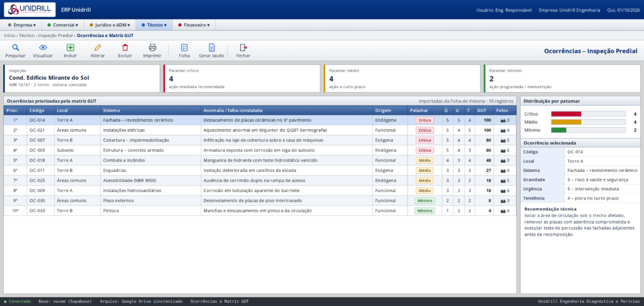This screenshot has width=644, height=306.
Task: Expand the Técnico menu
Action: tap(154, 25)
